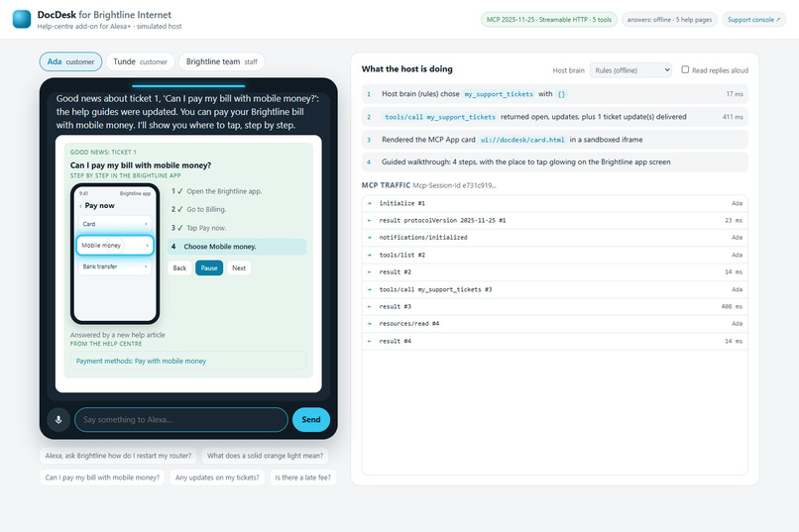Select the result #4 traffic row
This screenshot has width=799, height=532.
point(554,341)
